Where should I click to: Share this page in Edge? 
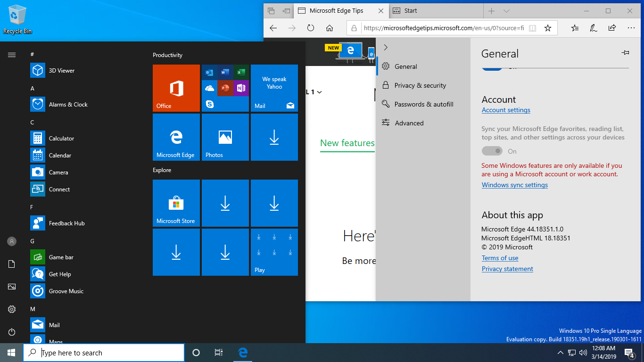point(612,28)
